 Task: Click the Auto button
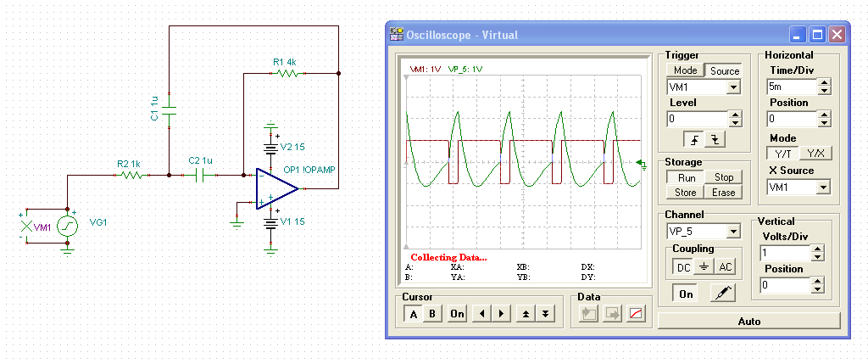[x=749, y=322]
